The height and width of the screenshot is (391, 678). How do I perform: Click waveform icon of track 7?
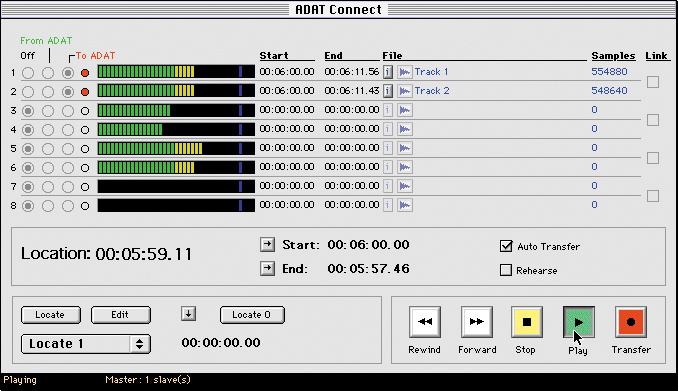pyautogui.click(x=405, y=186)
